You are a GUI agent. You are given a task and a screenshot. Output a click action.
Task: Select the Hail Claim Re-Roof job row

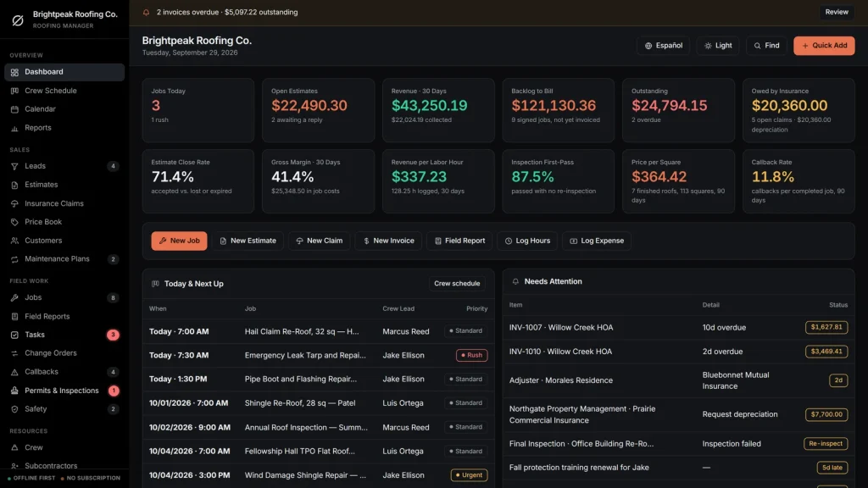(x=319, y=331)
